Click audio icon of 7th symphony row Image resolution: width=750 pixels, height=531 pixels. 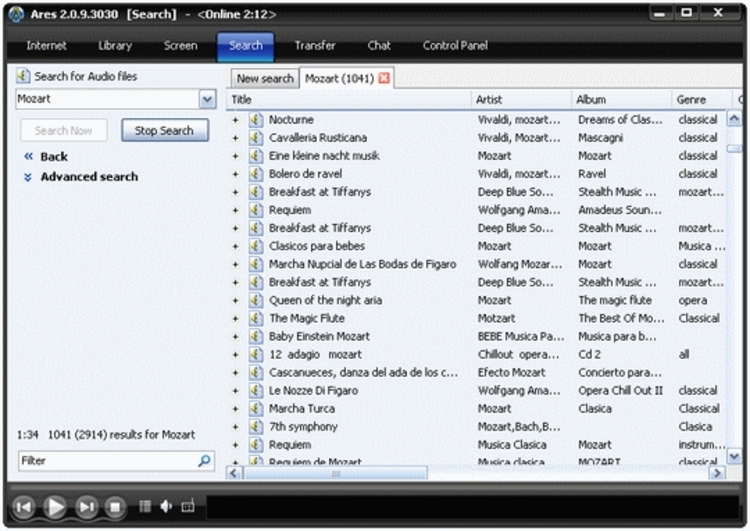256,427
